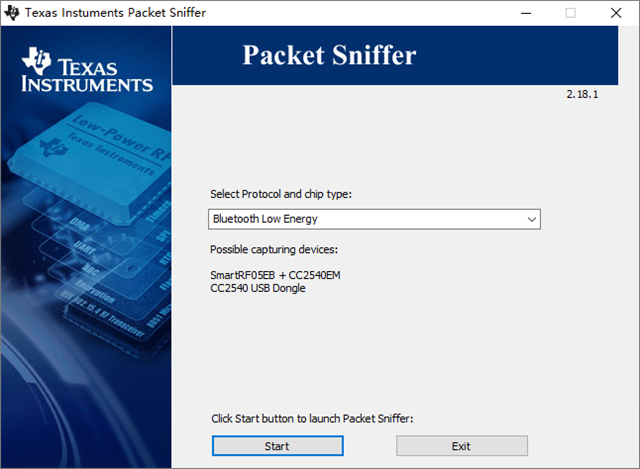Click the Exit button
The image size is (640, 469).
coord(462,446)
